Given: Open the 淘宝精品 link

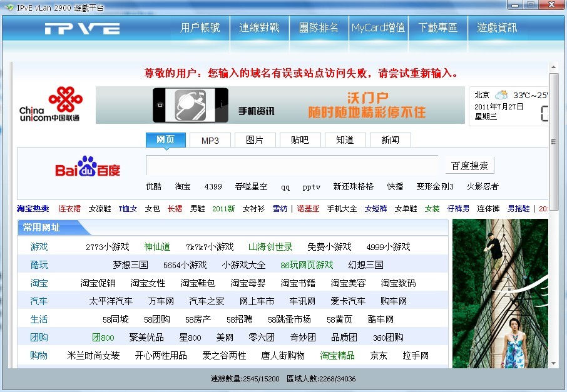Looking at the screenshot, I should (x=337, y=356).
